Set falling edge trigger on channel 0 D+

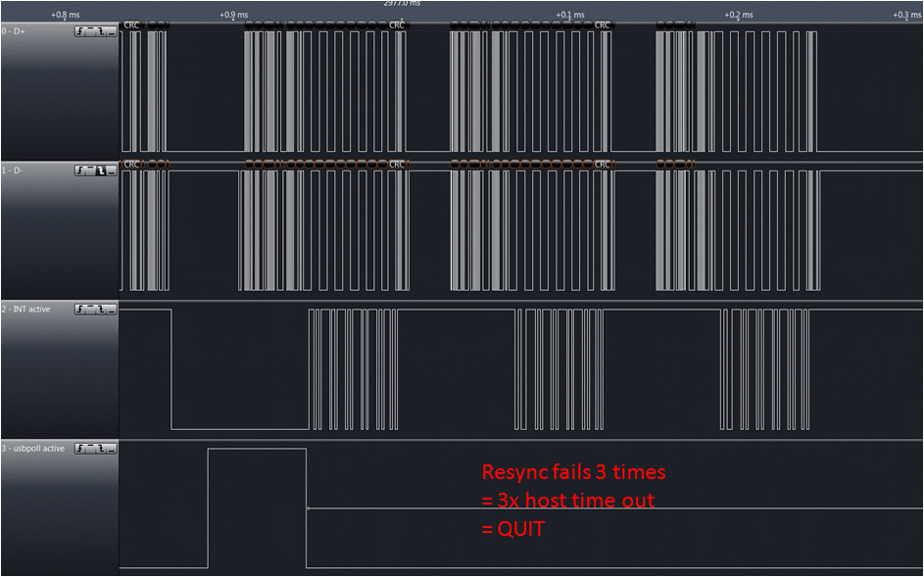(100, 32)
